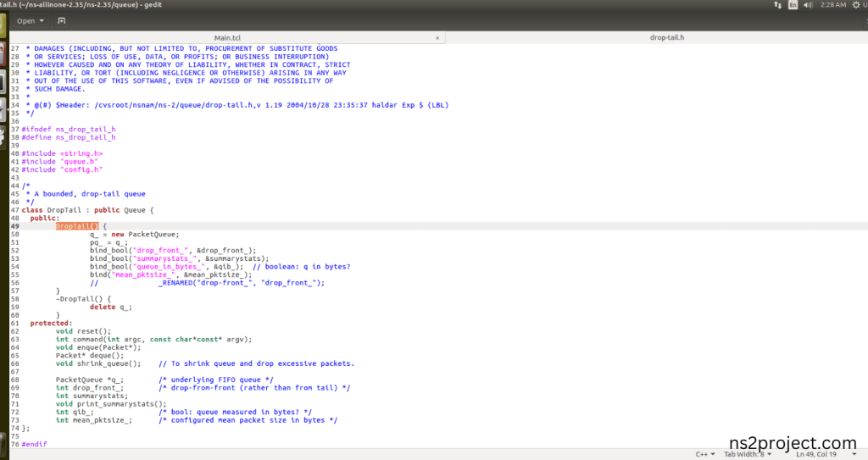The width and height of the screenshot is (868, 460).
Task: Switch to the drop-tail.h tab
Action: tap(666, 37)
